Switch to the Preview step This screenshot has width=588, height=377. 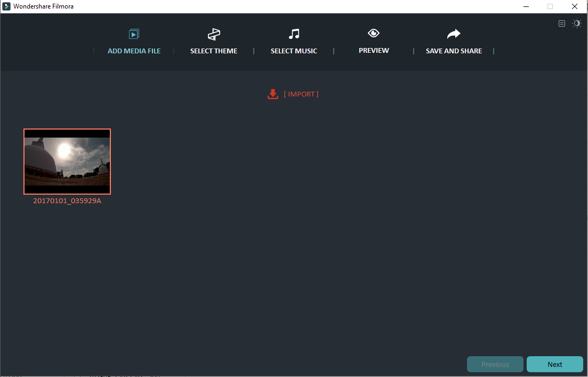(373, 51)
